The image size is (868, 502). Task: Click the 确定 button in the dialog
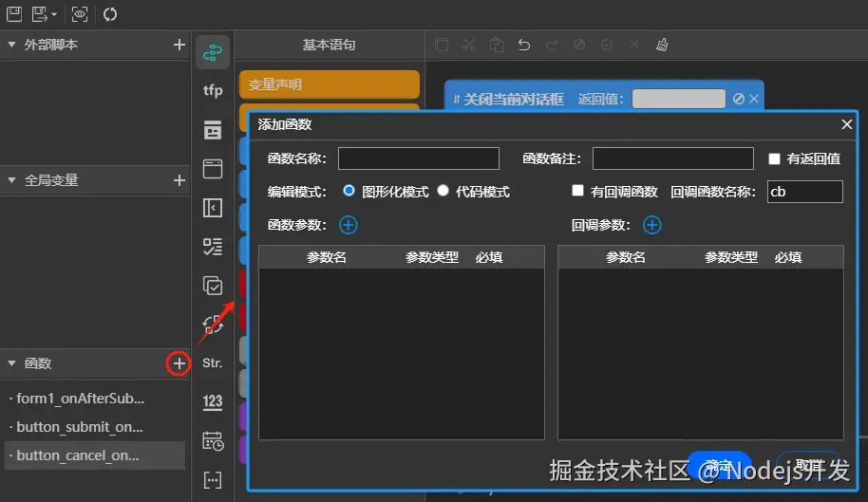pyautogui.click(x=719, y=465)
